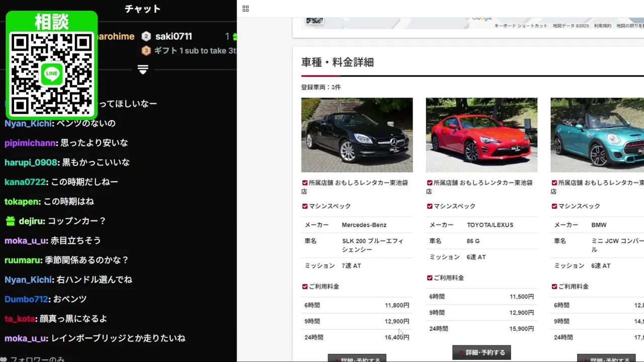Click the 15,900円 24-hour Toyota price
Screen dimensions: 644x362
(x=522, y=329)
